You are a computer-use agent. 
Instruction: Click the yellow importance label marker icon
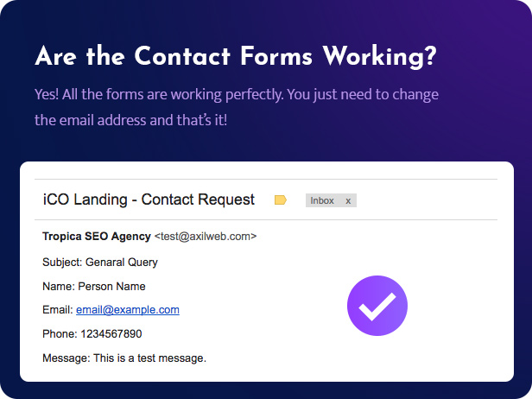(x=280, y=200)
